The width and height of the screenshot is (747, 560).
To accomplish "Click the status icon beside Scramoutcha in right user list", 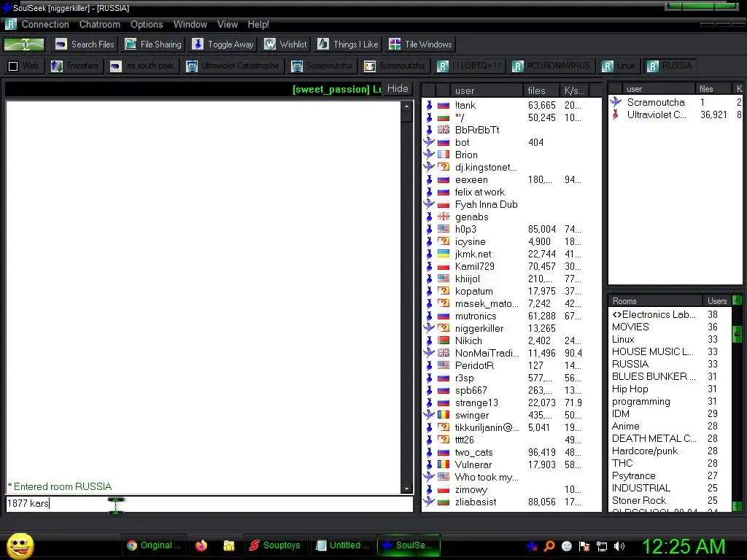I will (616, 102).
